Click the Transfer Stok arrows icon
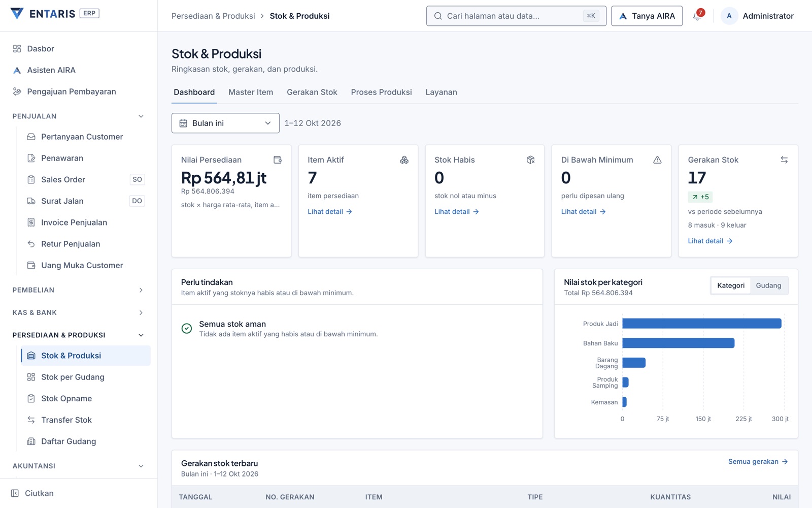Viewport: 812px width, 508px height. click(31, 420)
